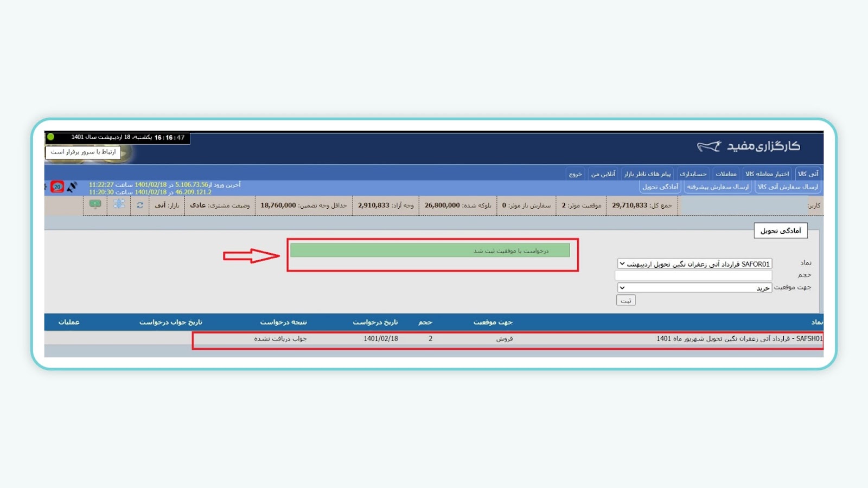Click the وجه آزاد 2,910,833 value
Viewport: 868px width, 488px height.
point(386,206)
